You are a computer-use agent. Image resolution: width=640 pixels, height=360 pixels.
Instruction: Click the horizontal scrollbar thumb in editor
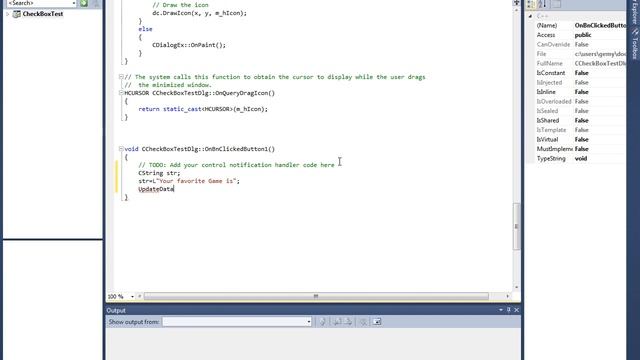[316, 297]
